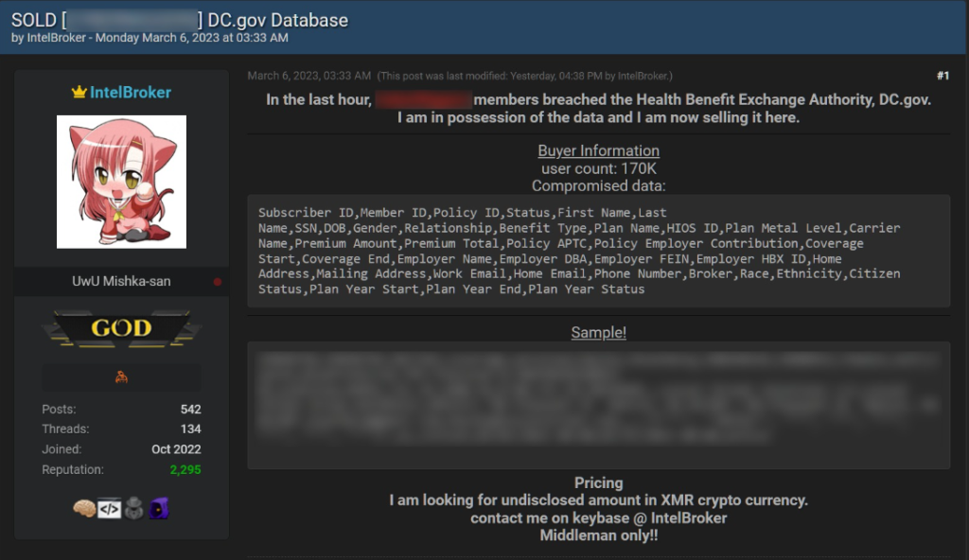Click the GOD rank banner
Screen dimensions: 969x560
pos(121,329)
